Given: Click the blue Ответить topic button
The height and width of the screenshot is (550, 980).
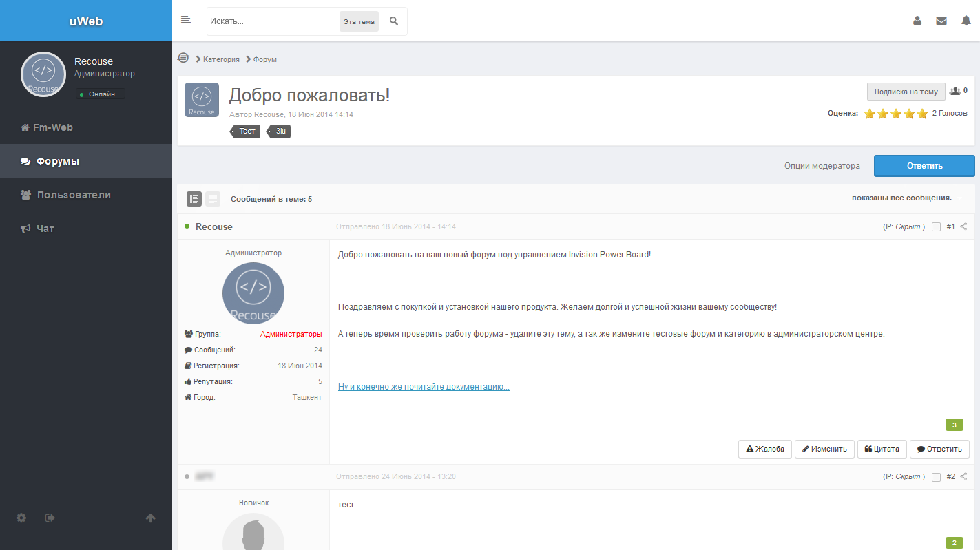Looking at the screenshot, I should coord(924,166).
